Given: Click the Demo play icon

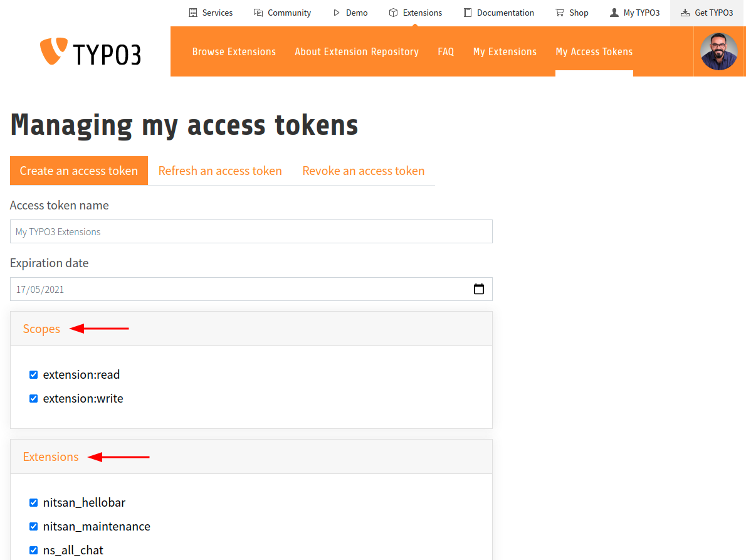Looking at the screenshot, I should [336, 12].
